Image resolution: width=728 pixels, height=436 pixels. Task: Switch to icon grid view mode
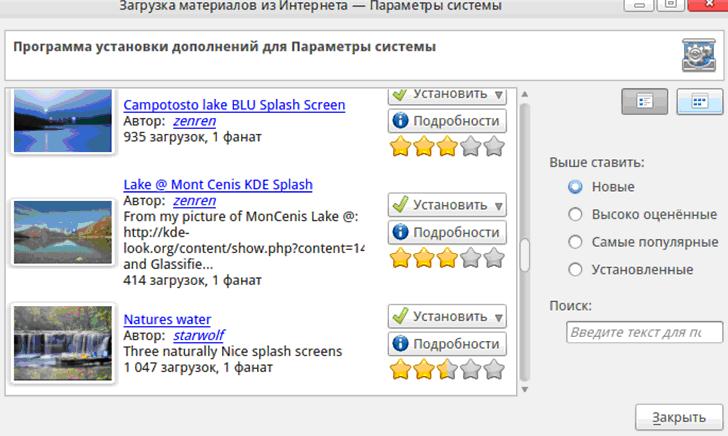click(x=700, y=102)
